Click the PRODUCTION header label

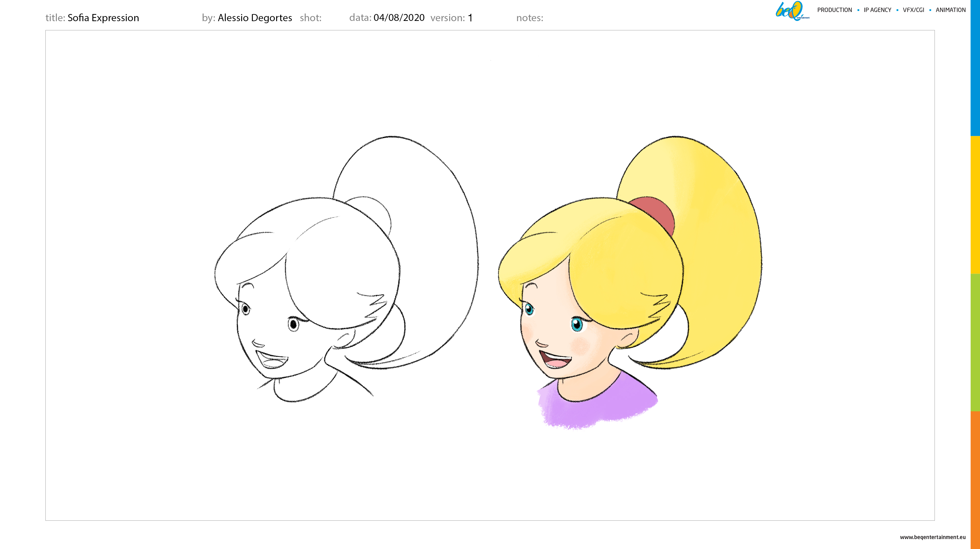(834, 10)
